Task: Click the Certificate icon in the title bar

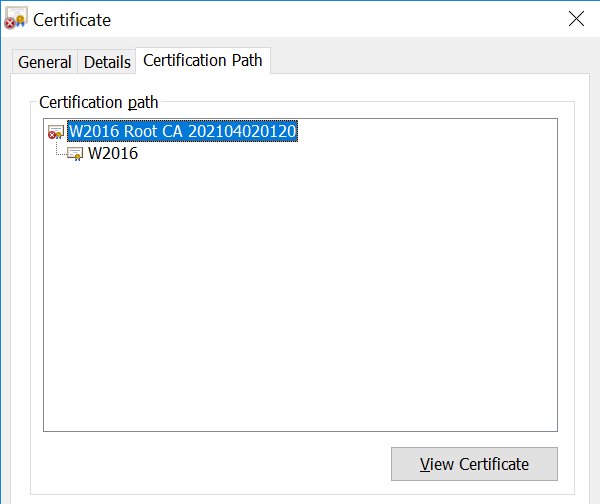Action: [x=16, y=18]
